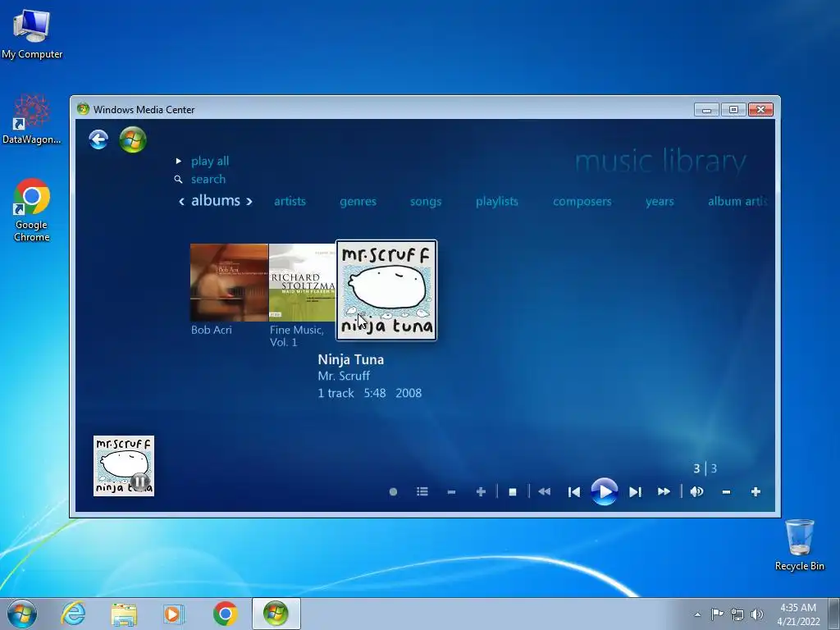Viewport: 840px width, 630px height.
Task: Mute audio with the speaker icon
Action: click(697, 491)
